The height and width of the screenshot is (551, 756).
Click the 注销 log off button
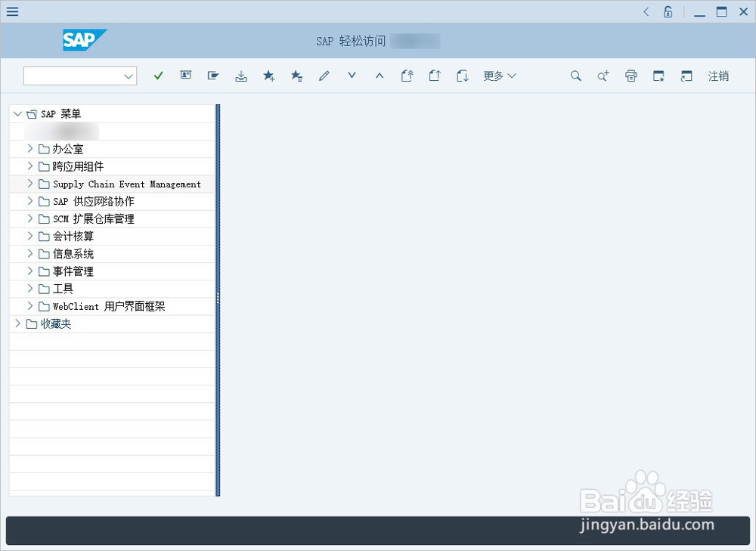click(718, 76)
